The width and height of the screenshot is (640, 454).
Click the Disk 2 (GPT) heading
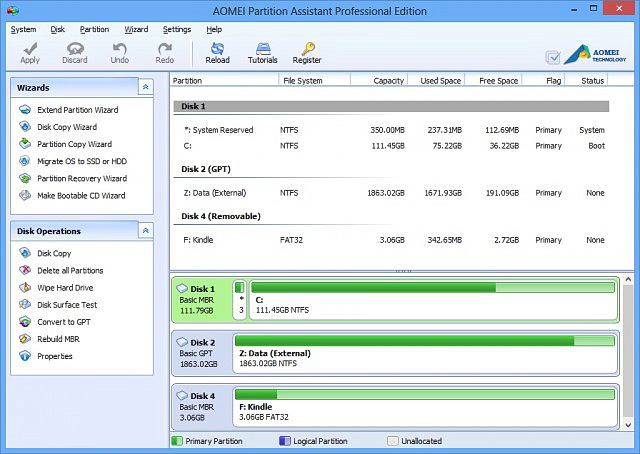(x=206, y=169)
